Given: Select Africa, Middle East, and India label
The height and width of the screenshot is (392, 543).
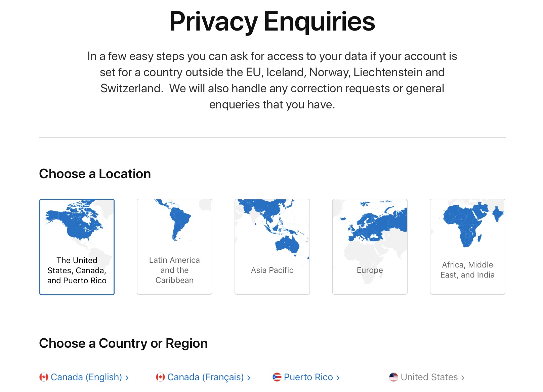Looking at the screenshot, I should [x=467, y=270].
